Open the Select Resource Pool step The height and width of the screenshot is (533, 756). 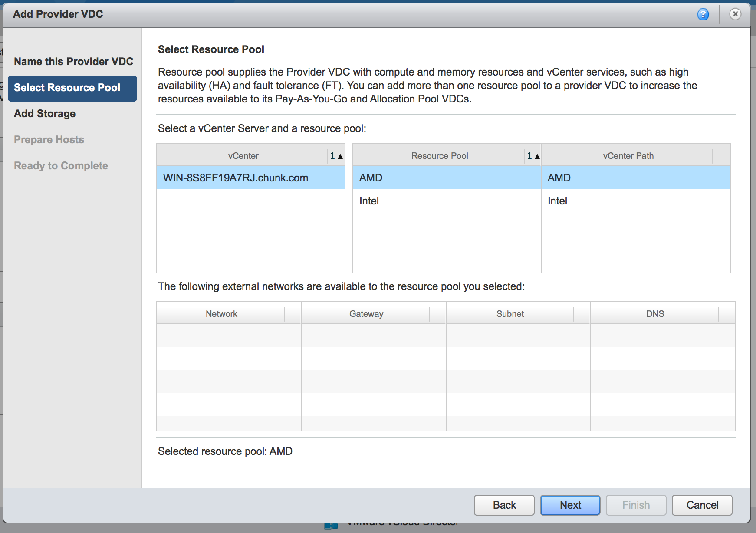coord(72,88)
